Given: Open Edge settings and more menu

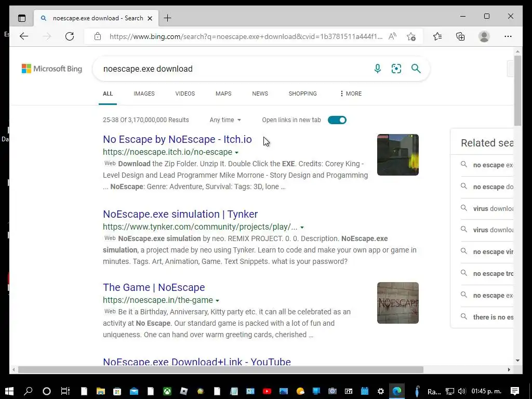Looking at the screenshot, I should [508, 36].
